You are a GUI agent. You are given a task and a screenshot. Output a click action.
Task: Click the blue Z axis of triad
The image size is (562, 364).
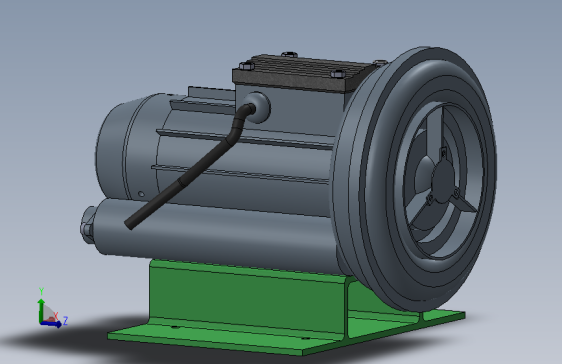coord(51,324)
